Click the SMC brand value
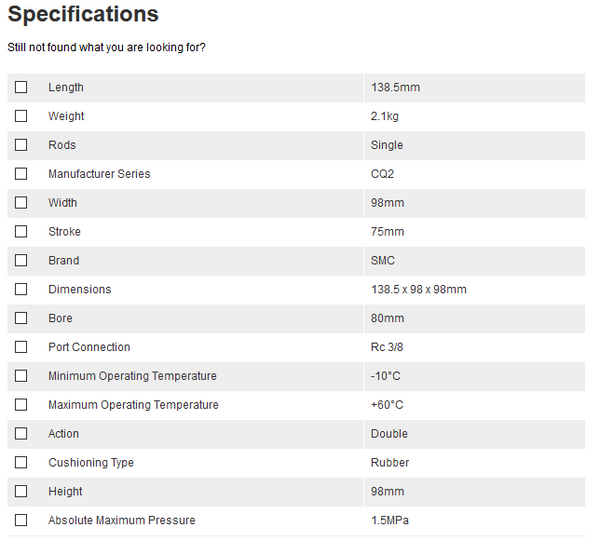 coord(383,261)
